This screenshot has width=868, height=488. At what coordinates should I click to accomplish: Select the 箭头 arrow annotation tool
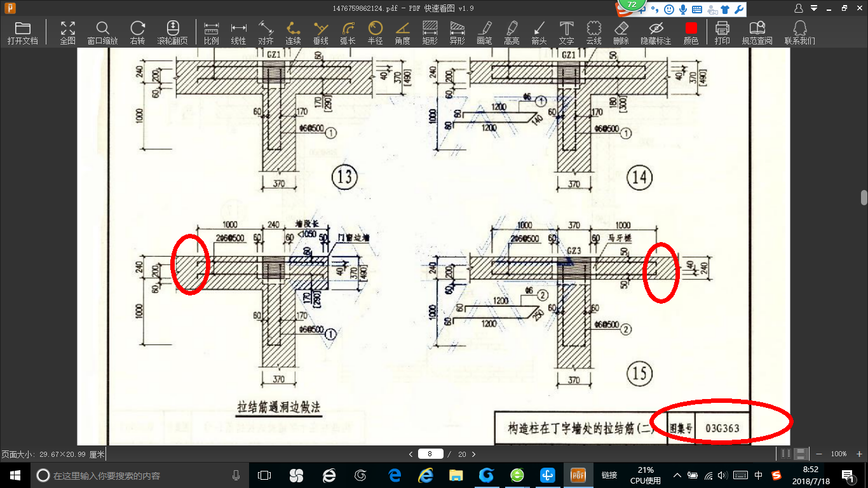(539, 32)
